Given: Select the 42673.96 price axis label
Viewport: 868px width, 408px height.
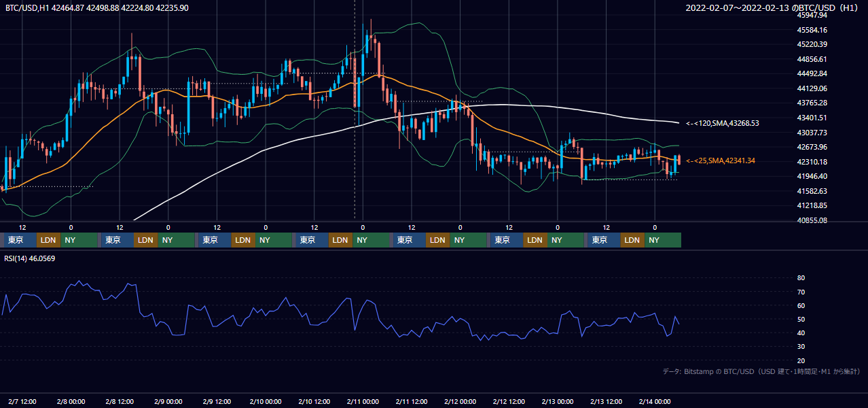Looking at the screenshot, I should coord(812,147).
